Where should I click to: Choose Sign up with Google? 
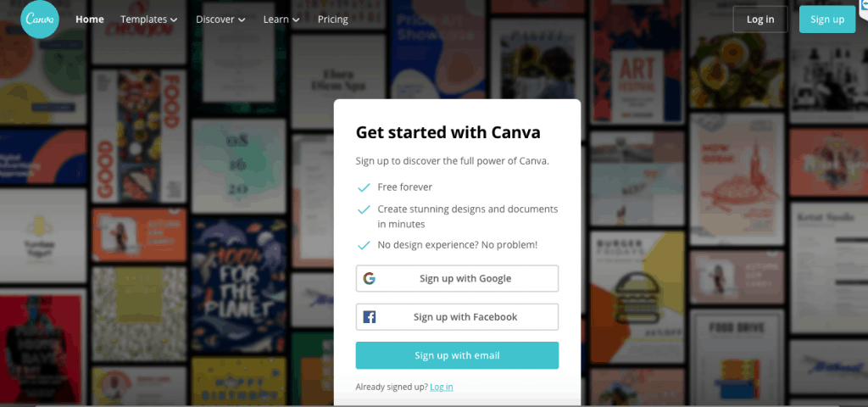coord(457,278)
